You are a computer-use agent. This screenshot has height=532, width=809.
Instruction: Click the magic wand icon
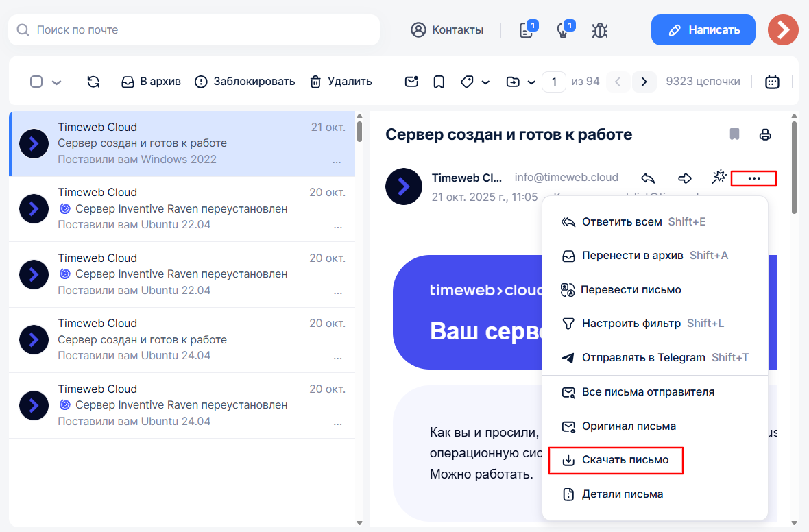(719, 178)
